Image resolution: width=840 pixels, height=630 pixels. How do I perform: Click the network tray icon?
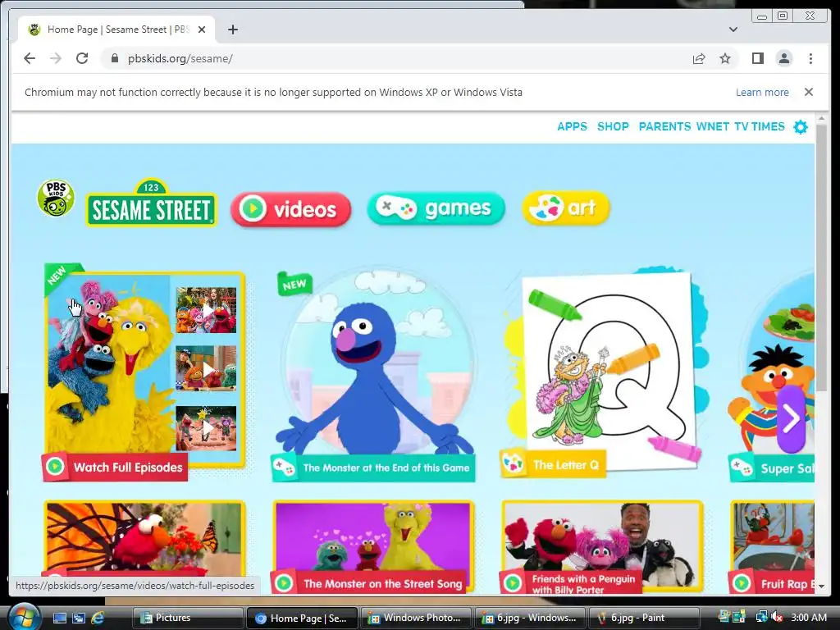[x=761, y=617]
